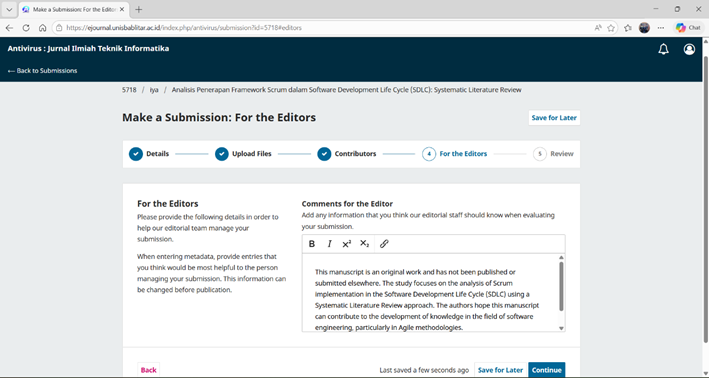Click Save for Later at bottom
This screenshot has height=378, width=709.
500,370
